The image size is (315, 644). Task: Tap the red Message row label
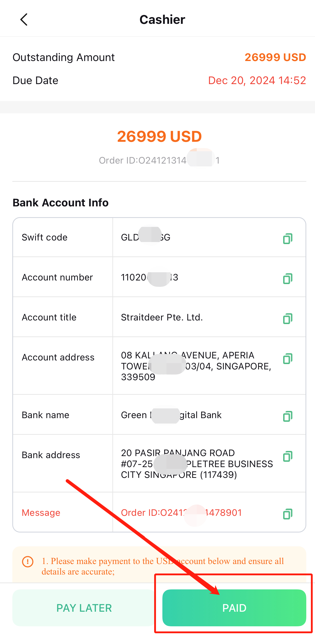(41, 513)
